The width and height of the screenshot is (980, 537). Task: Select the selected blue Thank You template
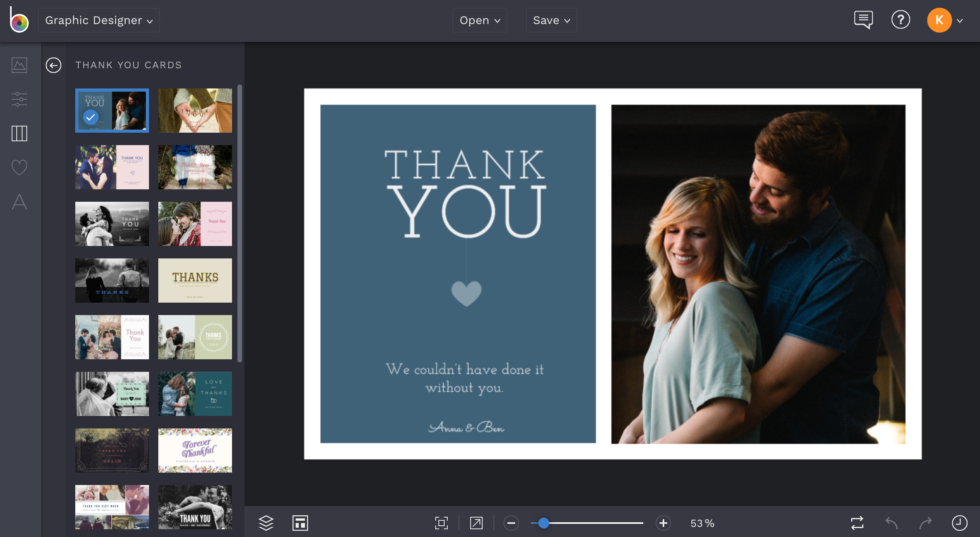point(112,111)
